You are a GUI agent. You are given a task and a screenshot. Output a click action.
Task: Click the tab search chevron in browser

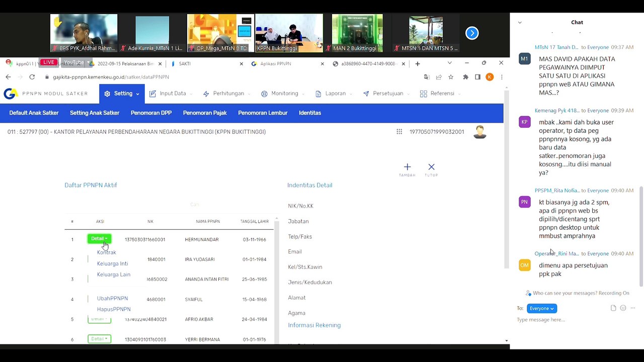tap(449, 63)
